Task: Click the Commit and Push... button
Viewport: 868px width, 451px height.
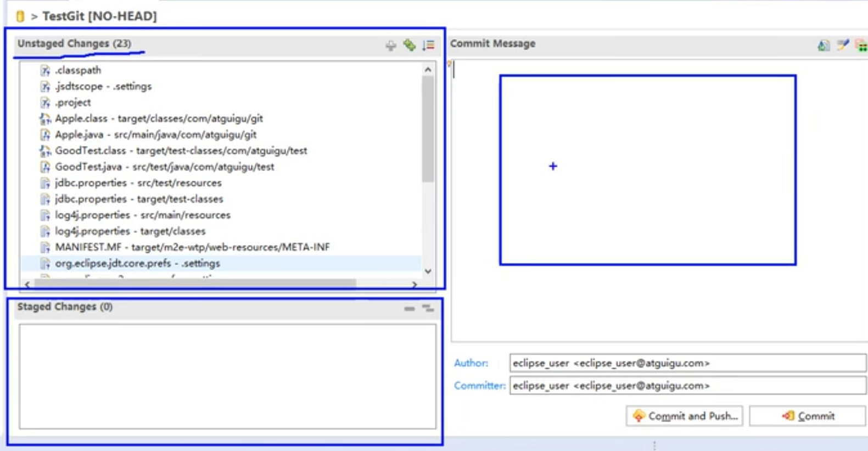Action: tap(685, 416)
